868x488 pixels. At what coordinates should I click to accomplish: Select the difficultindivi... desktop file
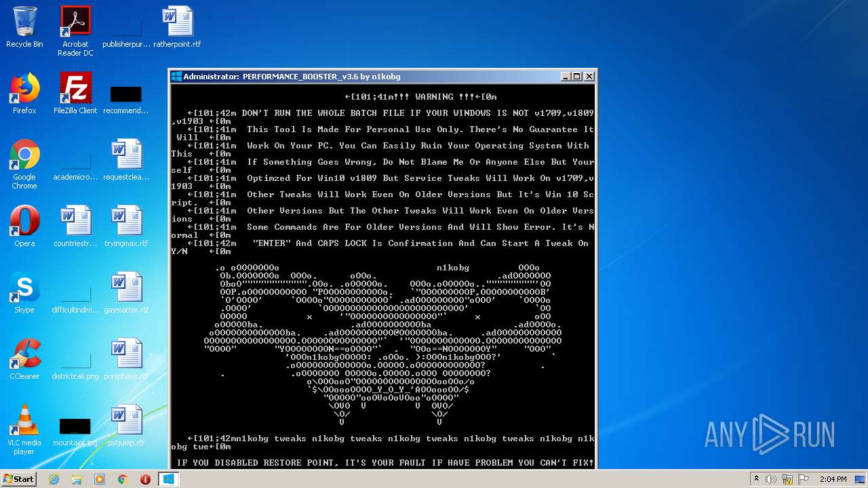click(75, 300)
